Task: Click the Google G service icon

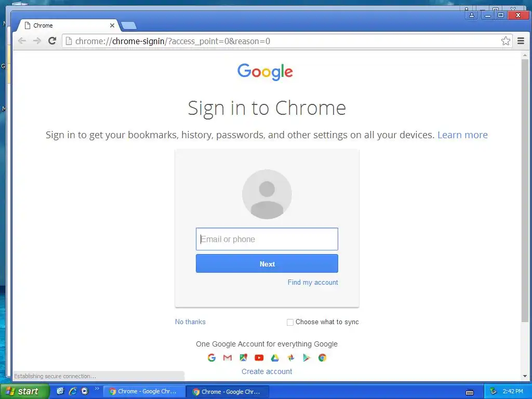Action: click(x=211, y=357)
